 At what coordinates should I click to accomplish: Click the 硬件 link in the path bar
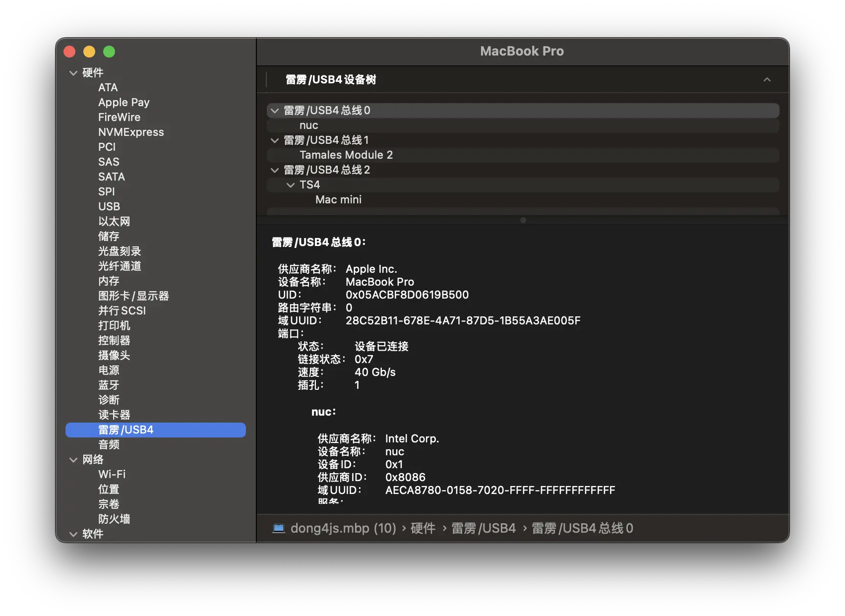click(422, 528)
